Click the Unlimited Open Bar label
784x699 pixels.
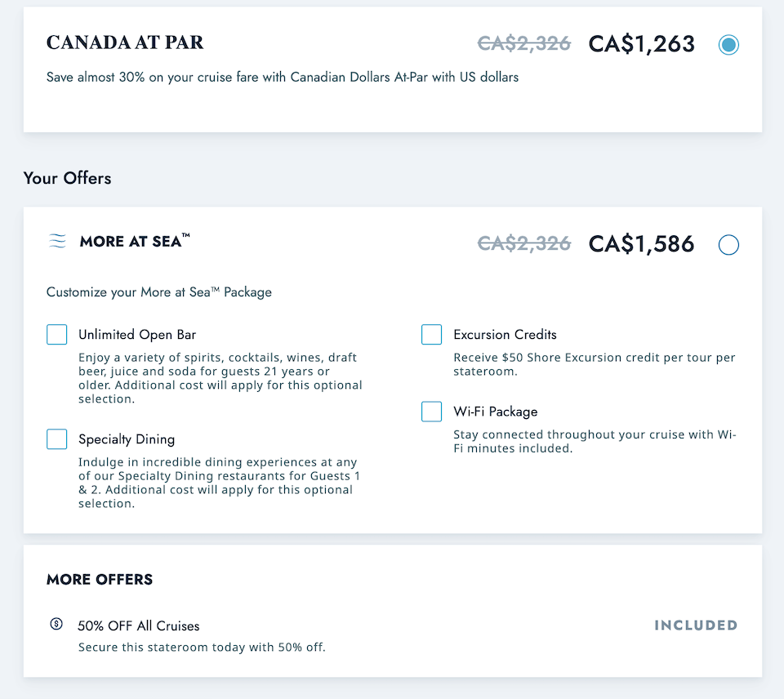(x=137, y=335)
